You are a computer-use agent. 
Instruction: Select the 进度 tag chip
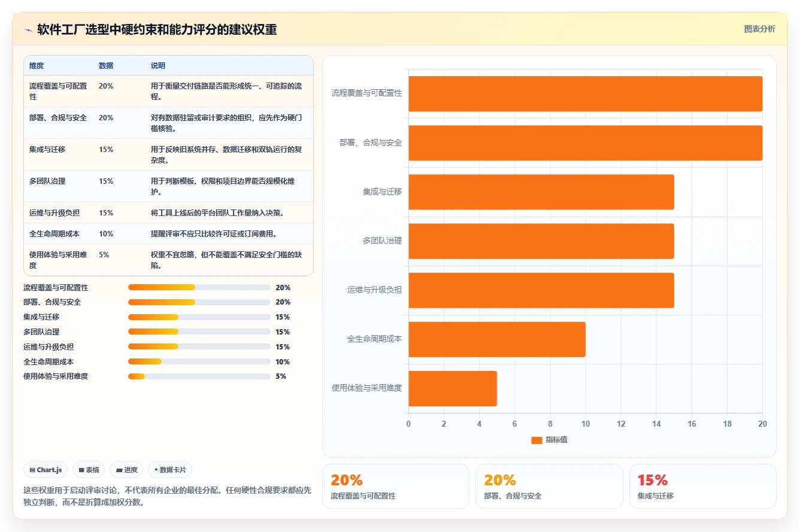pyautogui.click(x=127, y=470)
